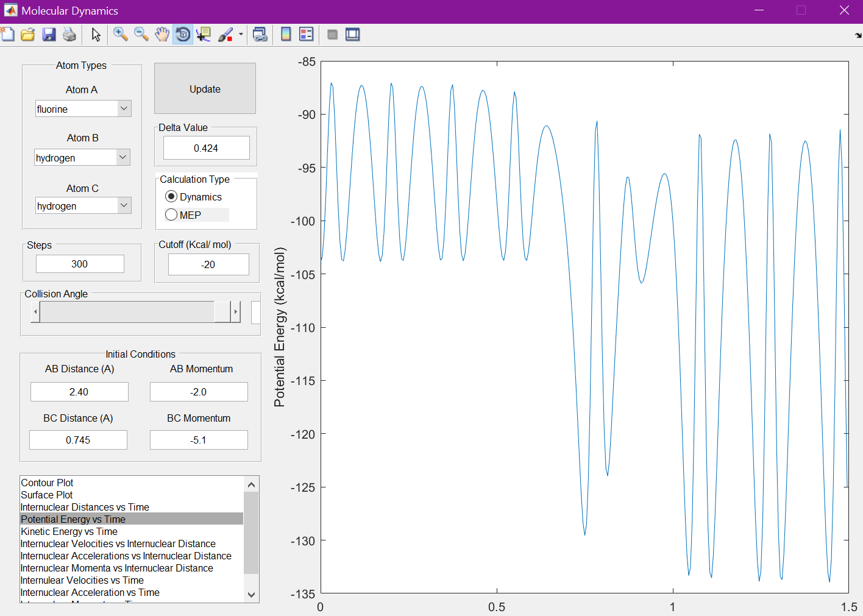Choose Kinetic Energy vs Time from list
The height and width of the screenshot is (616, 863).
point(69,531)
